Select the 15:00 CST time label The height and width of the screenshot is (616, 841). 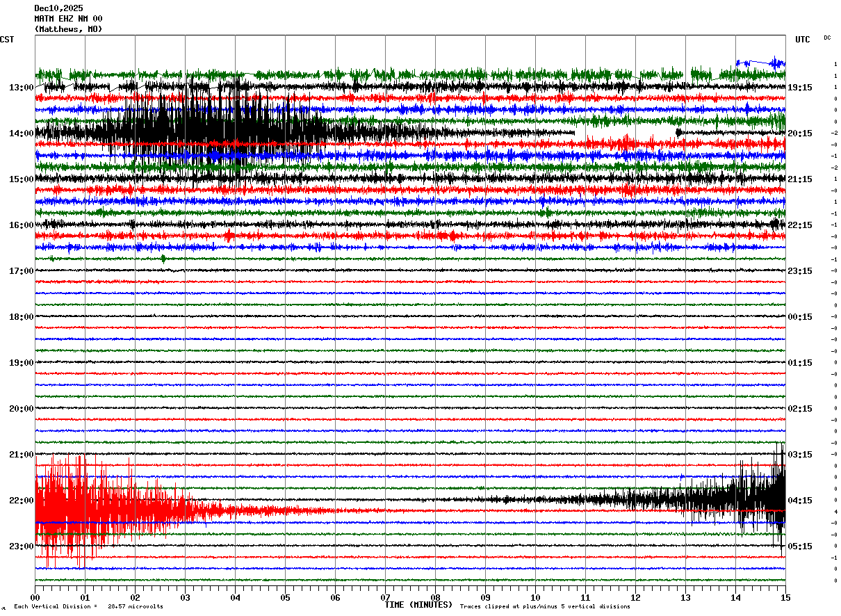click(22, 179)
